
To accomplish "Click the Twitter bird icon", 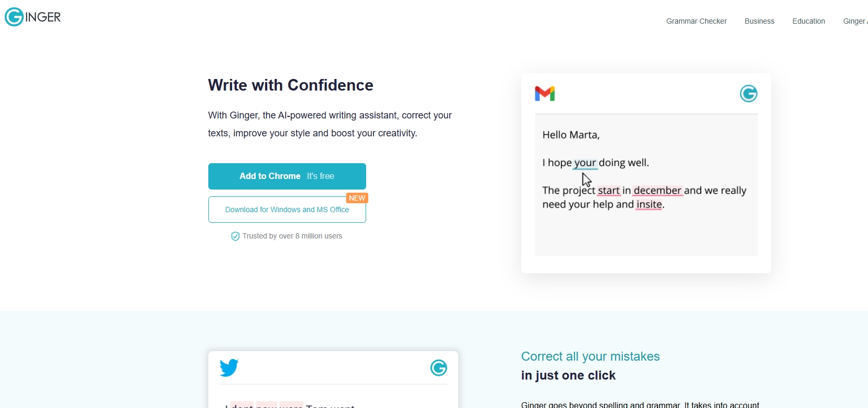I will 229,367.
